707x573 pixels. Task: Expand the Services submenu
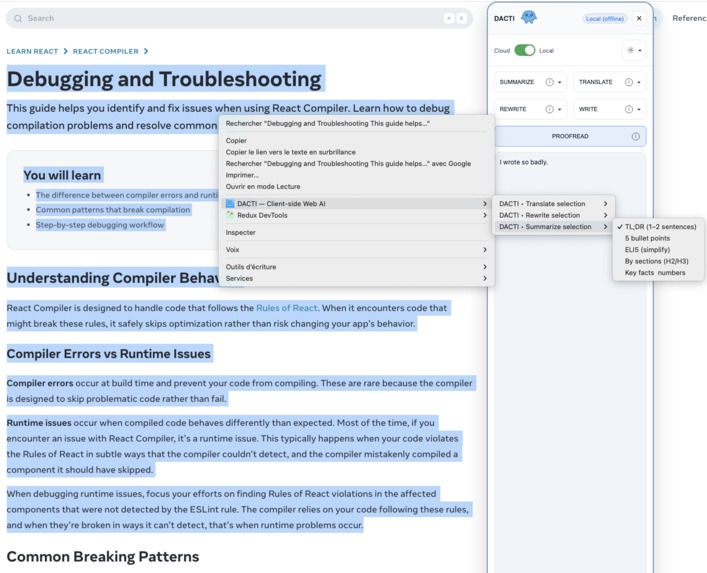click(356, 278)
